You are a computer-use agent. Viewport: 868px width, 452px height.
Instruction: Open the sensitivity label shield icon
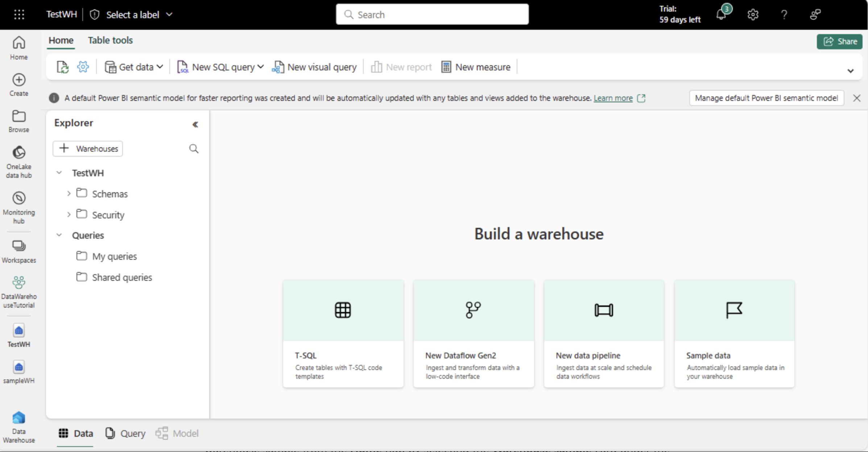coord(95,15)
